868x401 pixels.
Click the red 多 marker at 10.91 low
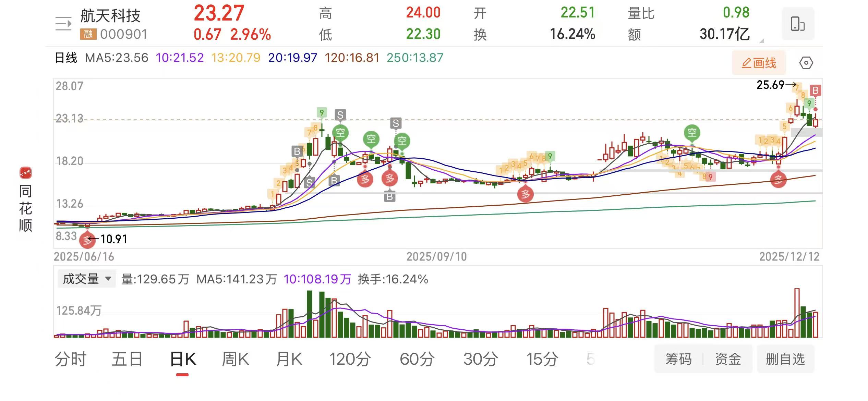87,240
